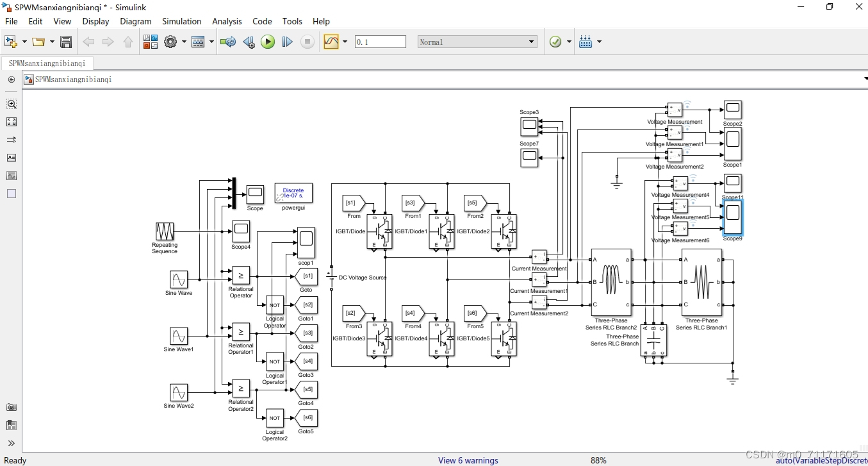Screen dimensions: 868x466
Task: Click Hide/Show Explorer Bar icon in palette
Action: [x=12, y=79]
